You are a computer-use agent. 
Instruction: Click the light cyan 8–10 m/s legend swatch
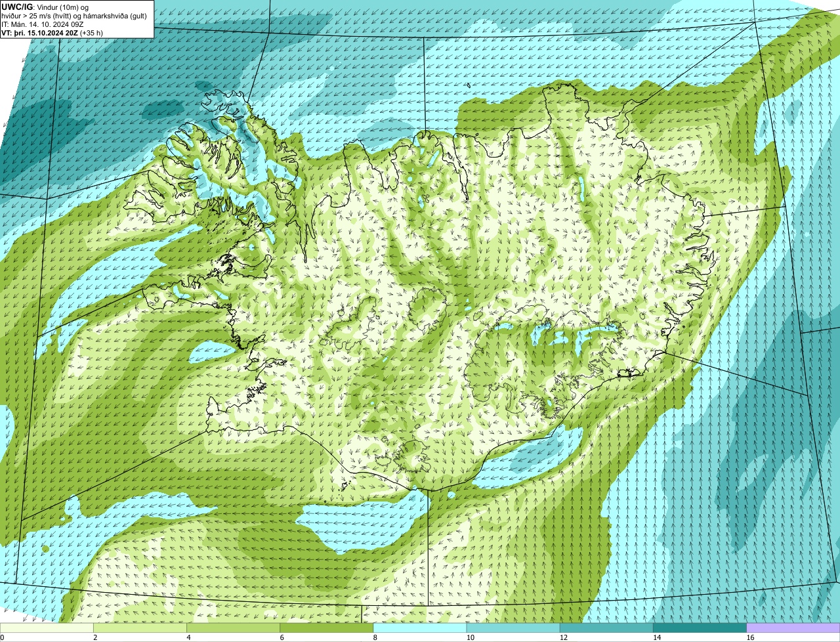tap(421, 628)
